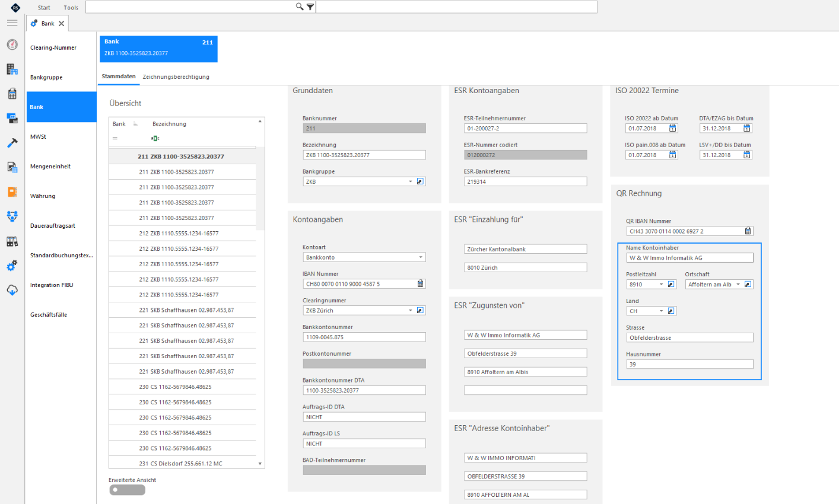Click the calculator icon in IBAN Nummer field
The height and width of the screenshot is (504, 839).
coord(420,284)
